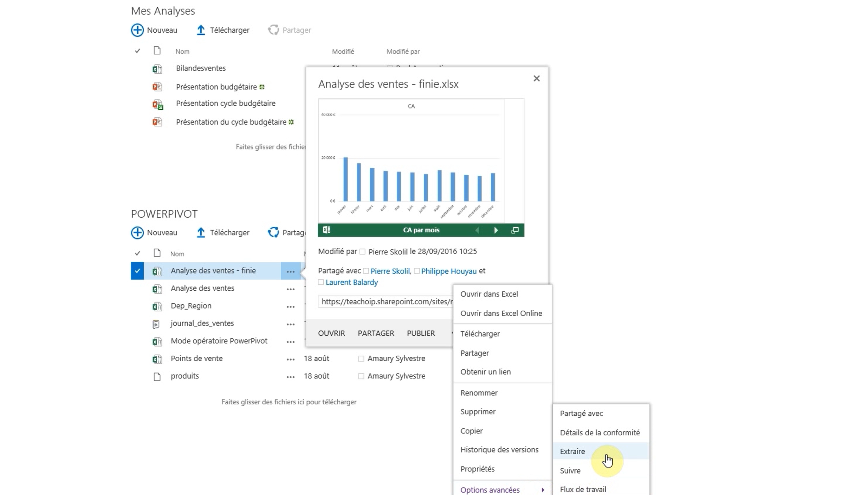Click the Excel icon beside Mode opératoire PowerPivot
Screen dimensions: 868x495
point(157,341)
